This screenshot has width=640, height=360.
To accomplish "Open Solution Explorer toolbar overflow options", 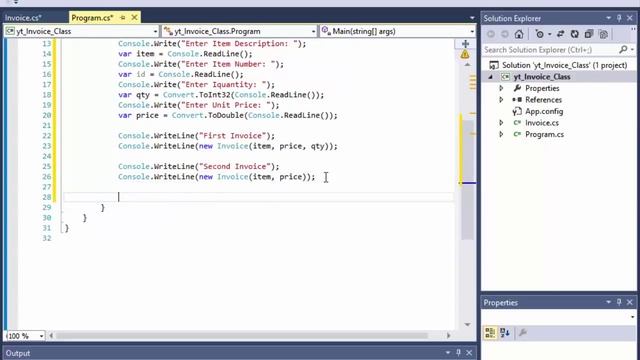I will click(x=633, y=29).
